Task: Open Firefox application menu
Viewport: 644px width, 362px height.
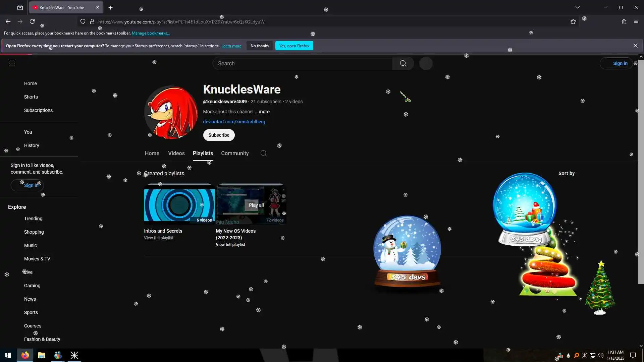Action: point(636,22)
